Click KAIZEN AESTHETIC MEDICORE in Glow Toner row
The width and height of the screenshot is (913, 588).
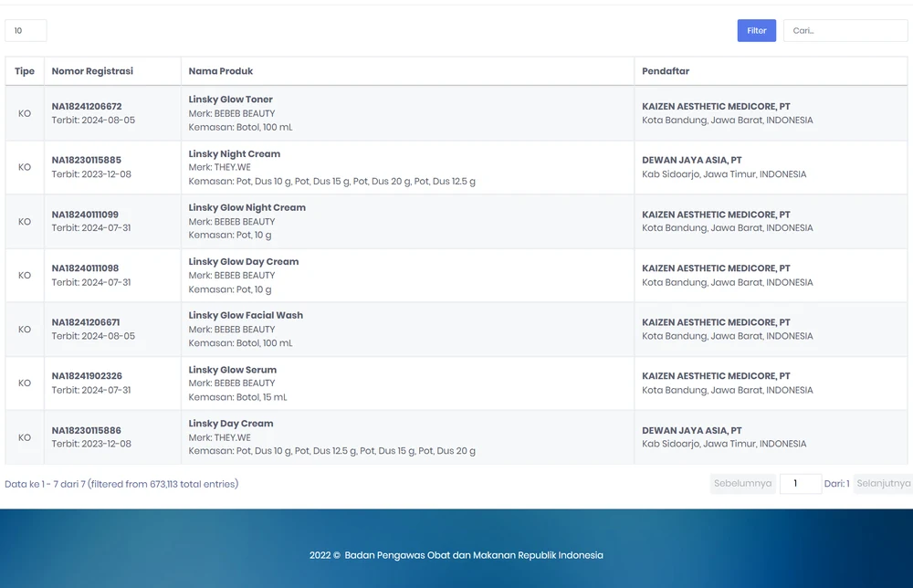(716, 107)
